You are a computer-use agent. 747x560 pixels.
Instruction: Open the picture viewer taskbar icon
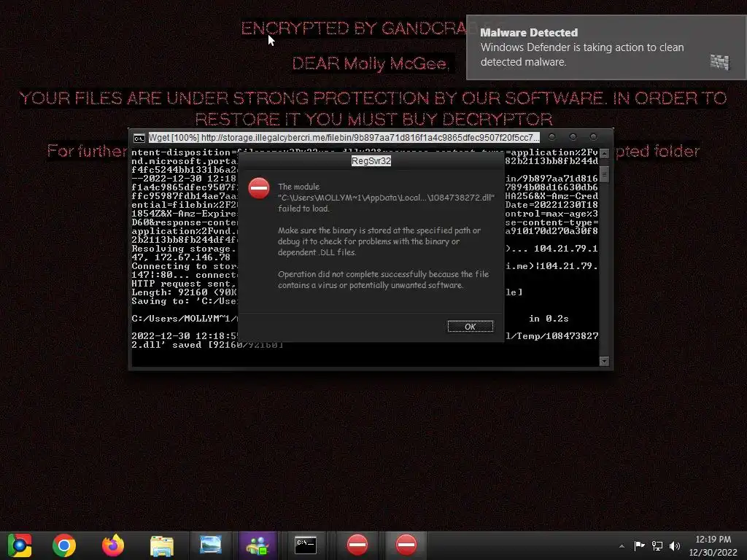click(211, 545)
